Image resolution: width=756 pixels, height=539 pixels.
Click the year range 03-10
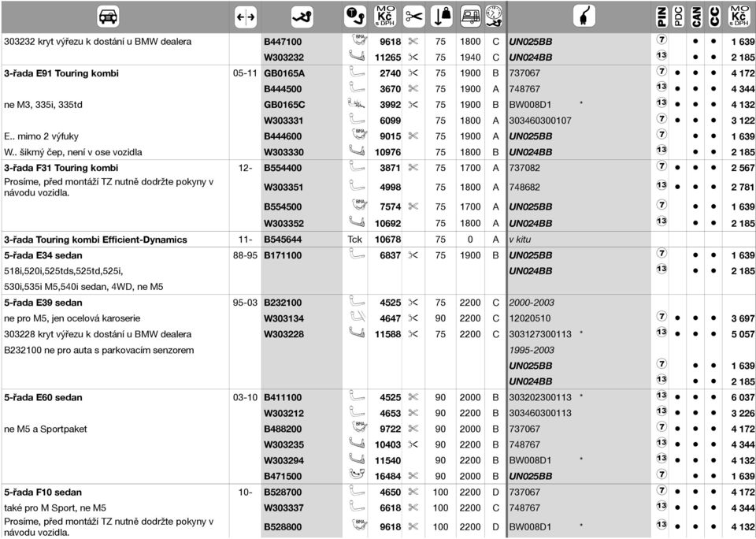coord(246,398)
